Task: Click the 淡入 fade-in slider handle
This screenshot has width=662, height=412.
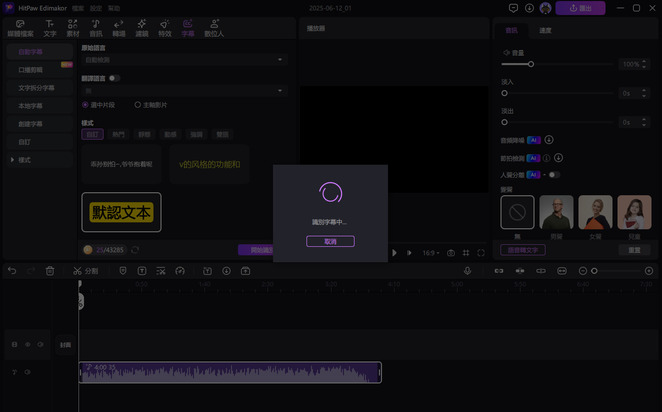Action: pyautogui.click(x=505, y=93)
